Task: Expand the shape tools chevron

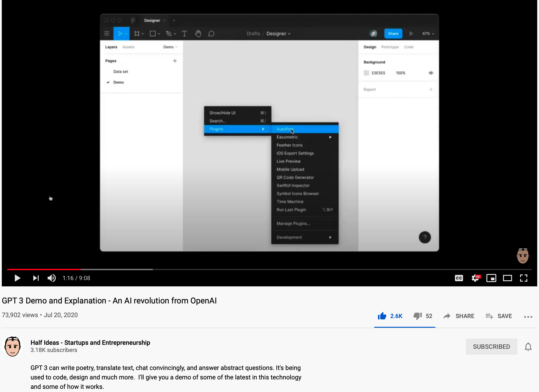Action: [x=159, y=34]
